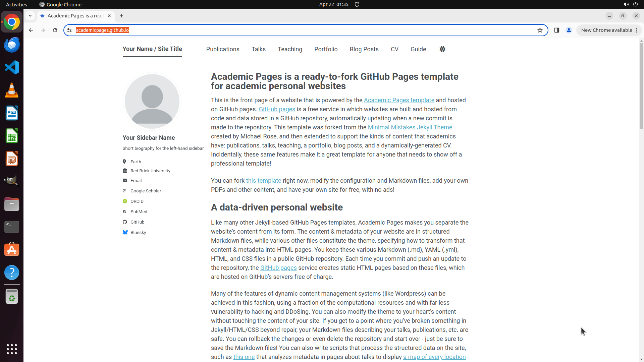
Task: Open the ORCID sidebar link
Action: click(x=137, y=201)
